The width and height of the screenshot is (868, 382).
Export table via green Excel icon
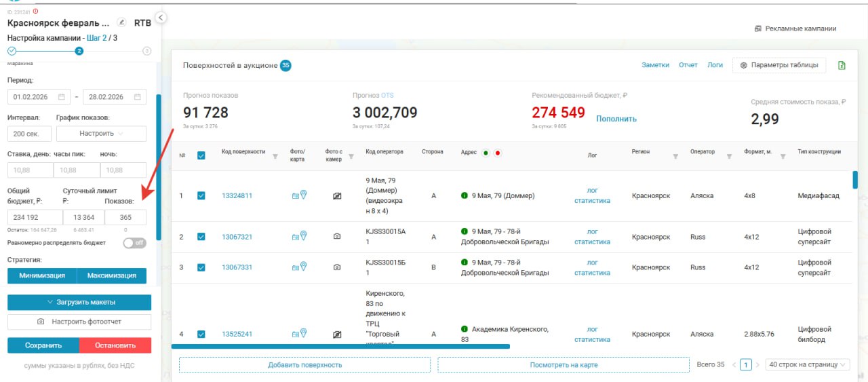842,65
